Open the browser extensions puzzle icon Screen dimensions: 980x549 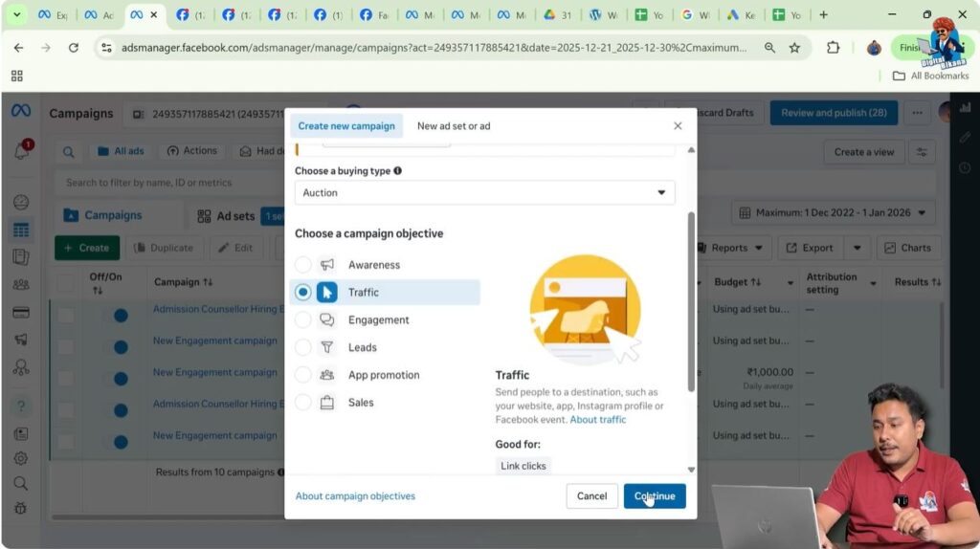[833, 48]
